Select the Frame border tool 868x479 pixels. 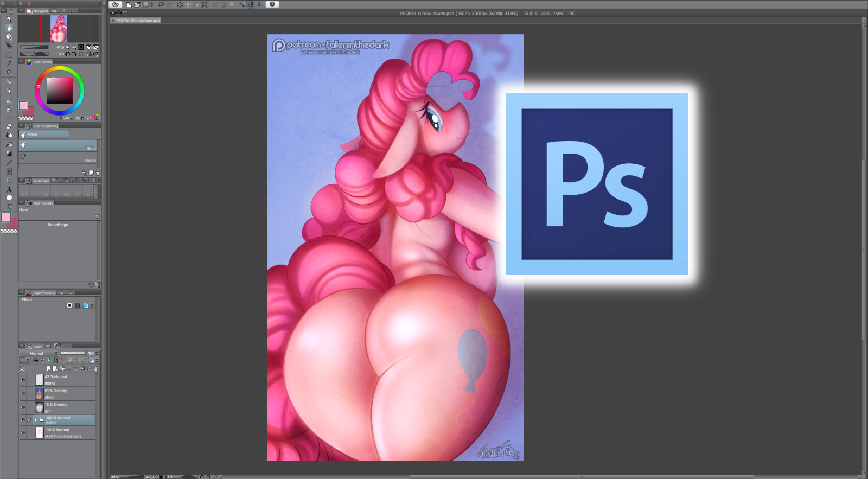tap(9, 171)
